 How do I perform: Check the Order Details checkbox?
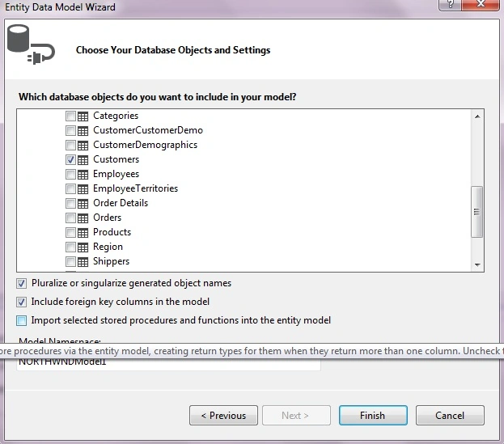tap(70, 203)
